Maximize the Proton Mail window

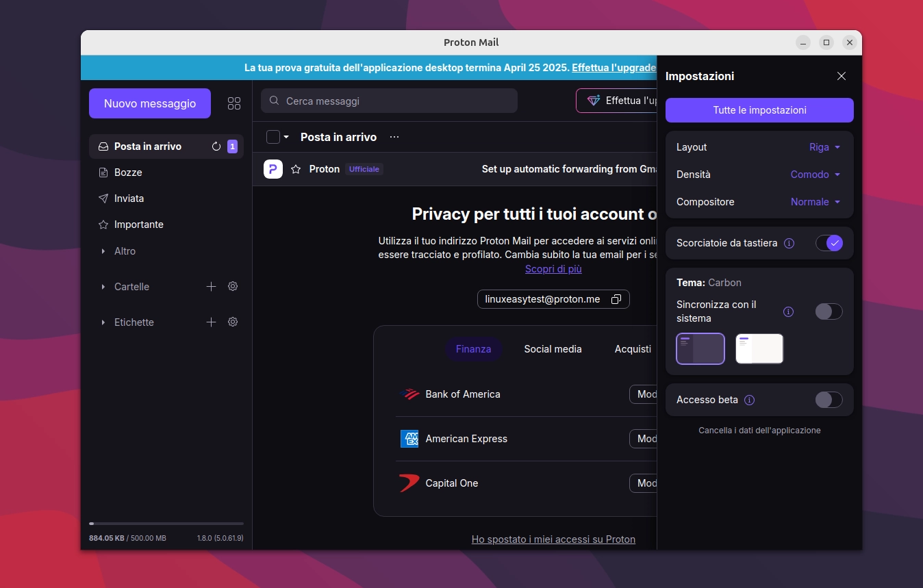point(826,42)
